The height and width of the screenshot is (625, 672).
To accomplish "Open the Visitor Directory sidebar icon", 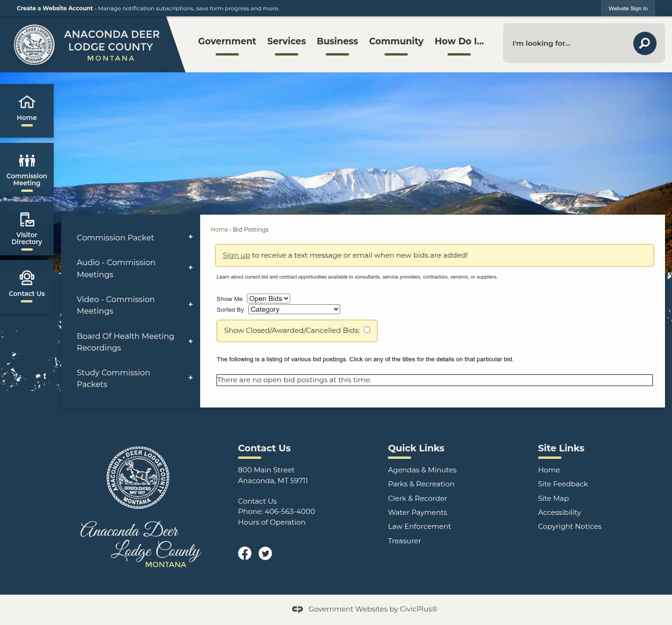I will [27, 227].
